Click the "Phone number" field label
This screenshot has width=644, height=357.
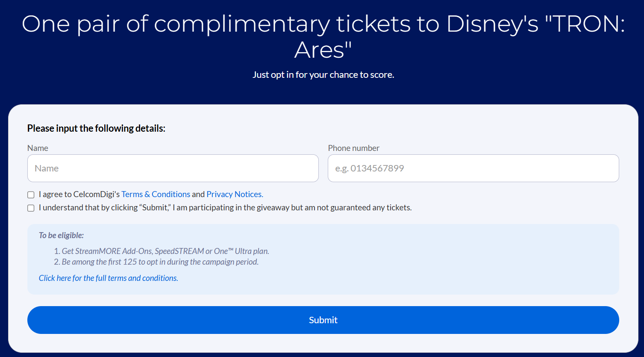353,148
